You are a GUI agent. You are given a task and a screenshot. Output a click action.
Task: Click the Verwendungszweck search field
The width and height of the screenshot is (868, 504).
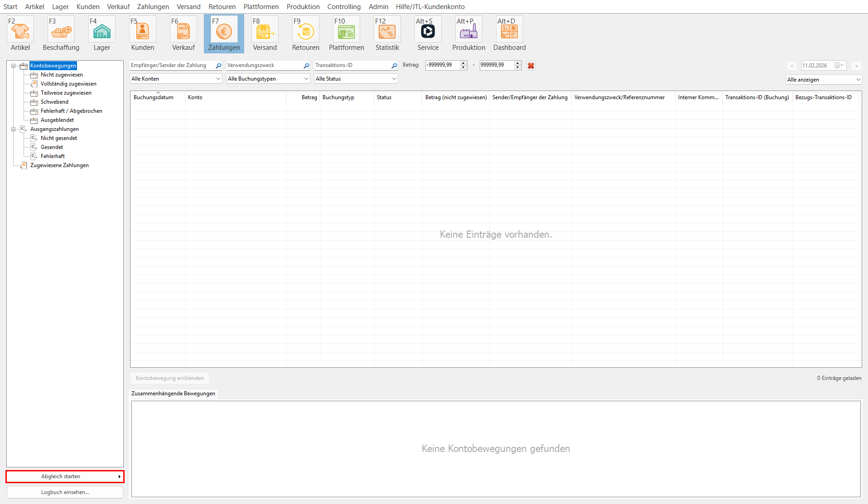264,66
